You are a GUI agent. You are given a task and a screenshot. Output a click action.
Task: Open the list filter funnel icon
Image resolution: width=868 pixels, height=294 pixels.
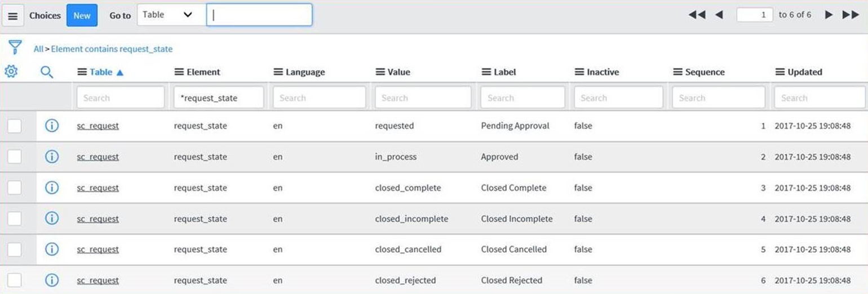(15, 47)
